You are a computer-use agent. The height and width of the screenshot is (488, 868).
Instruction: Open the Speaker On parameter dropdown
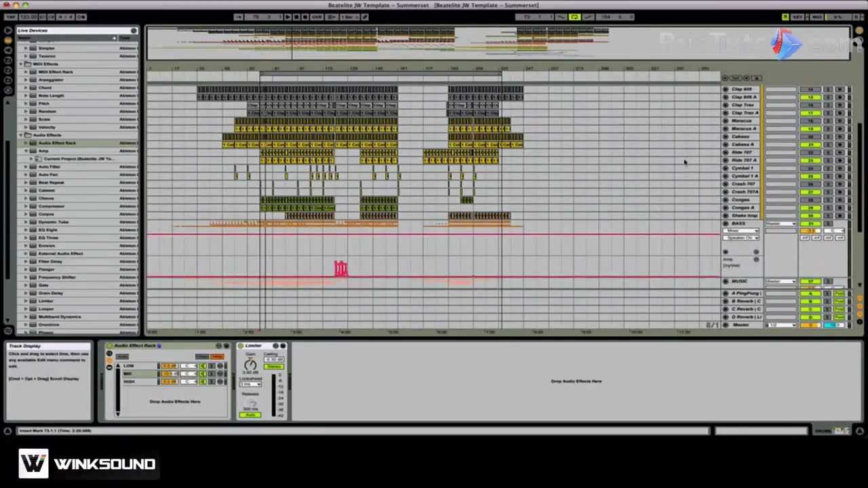coord(741,238)
